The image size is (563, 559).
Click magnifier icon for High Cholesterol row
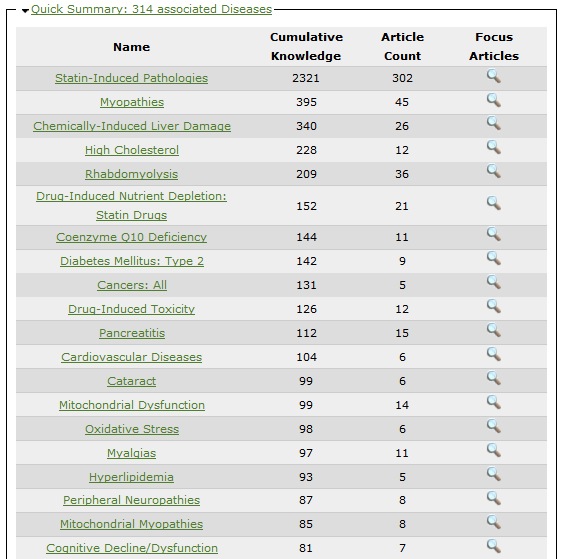494,148
